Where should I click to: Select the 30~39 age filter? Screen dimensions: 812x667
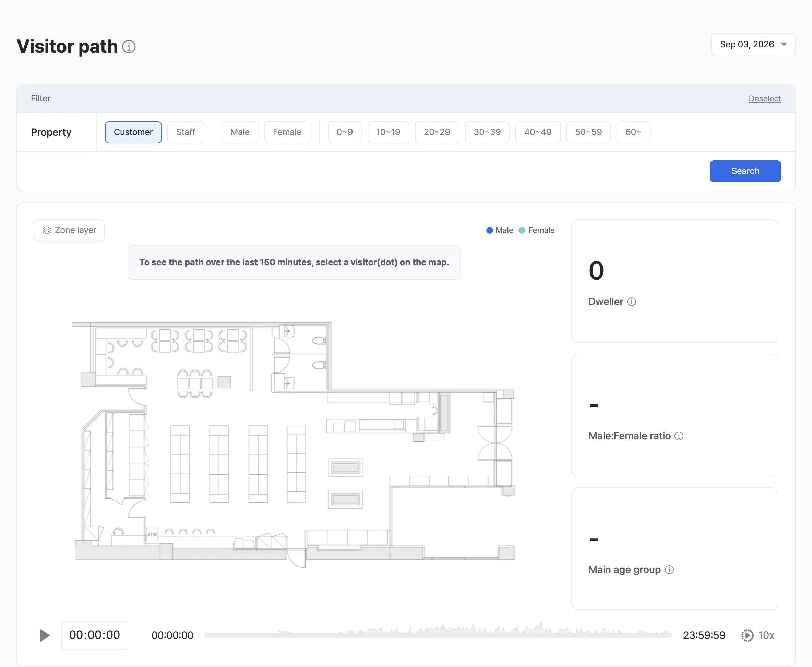(487, 132)
